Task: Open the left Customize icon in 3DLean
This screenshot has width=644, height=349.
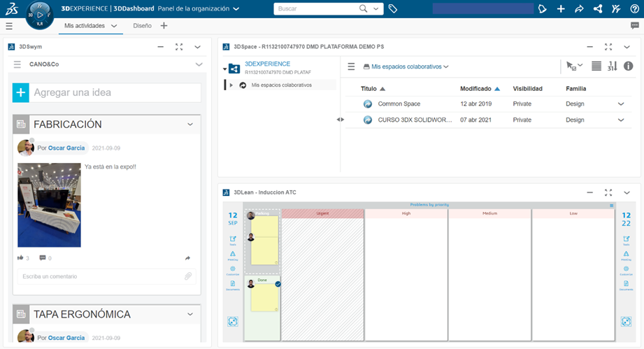Action: [x=233, y=270]
